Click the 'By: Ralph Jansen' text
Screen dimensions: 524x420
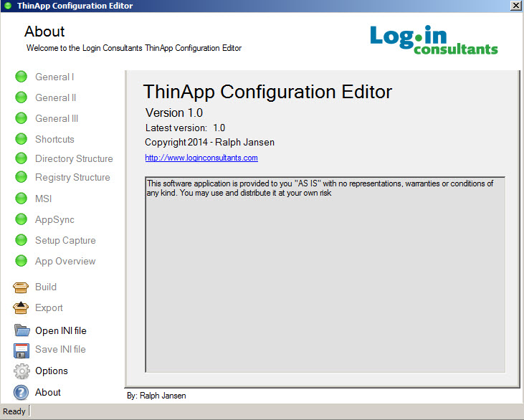pyautogui.click(x=156, y=396)
